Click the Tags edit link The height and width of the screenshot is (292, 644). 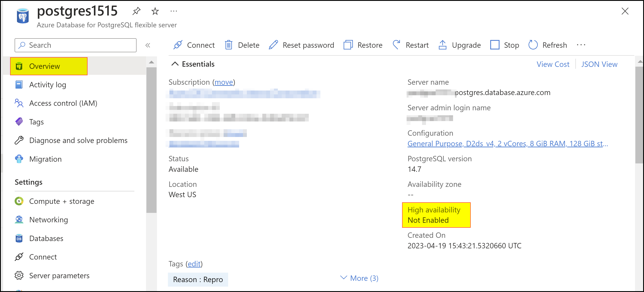click(194, 264)
